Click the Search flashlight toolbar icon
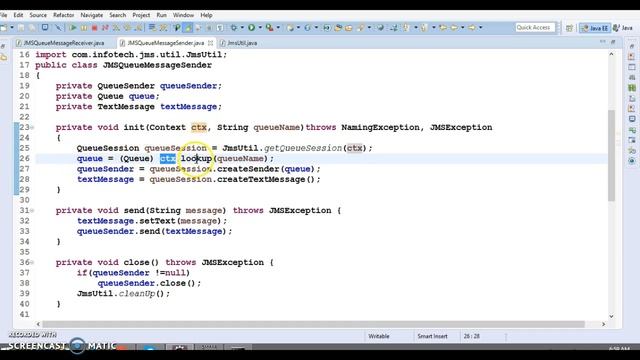 (x=360, y=28)
